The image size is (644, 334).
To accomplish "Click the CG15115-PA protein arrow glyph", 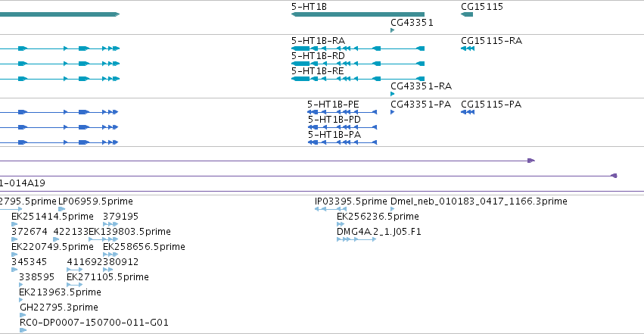I will [x=468, y=112].
